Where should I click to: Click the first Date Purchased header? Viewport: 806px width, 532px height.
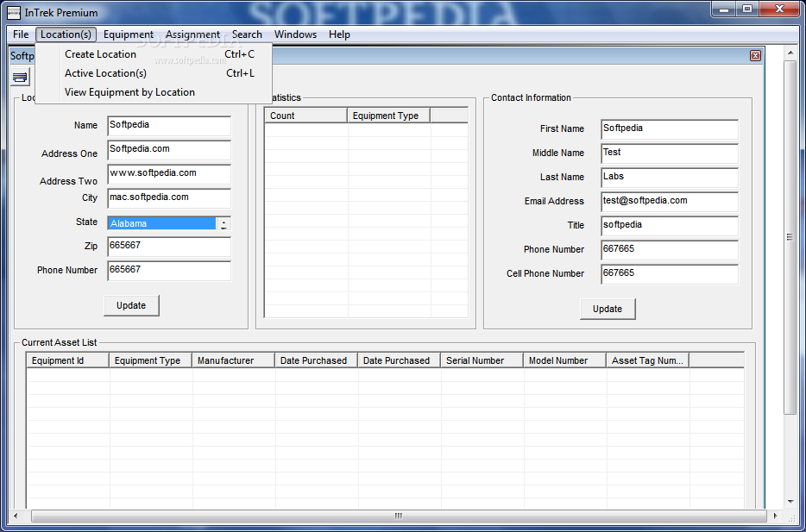coord(316,360)
